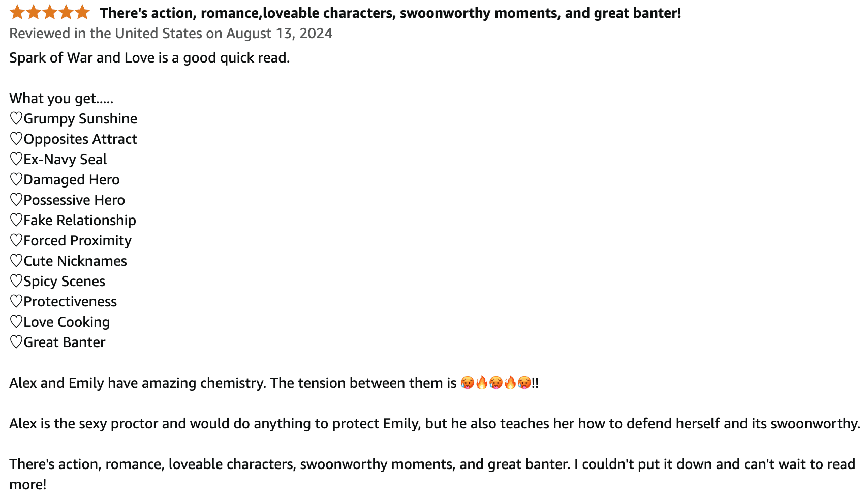Click the heart before Fake Relationship
The width and height of the screenshot is (868, 499).
click(x=16, y=220)
